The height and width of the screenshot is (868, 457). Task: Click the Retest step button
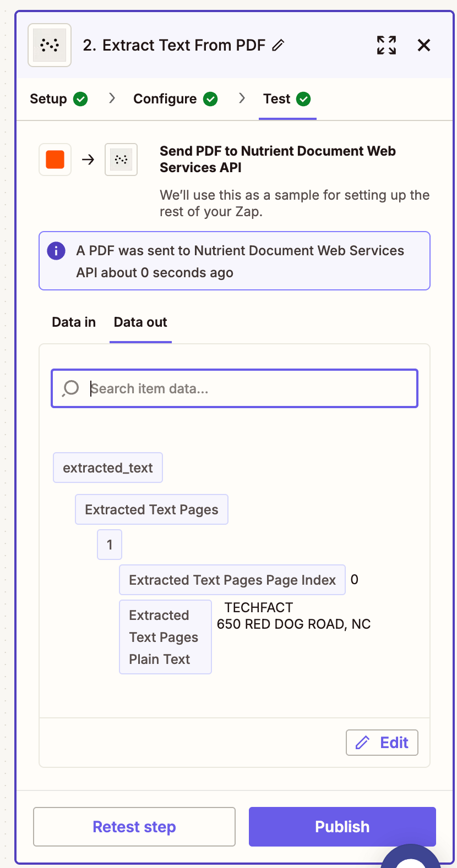134,827
